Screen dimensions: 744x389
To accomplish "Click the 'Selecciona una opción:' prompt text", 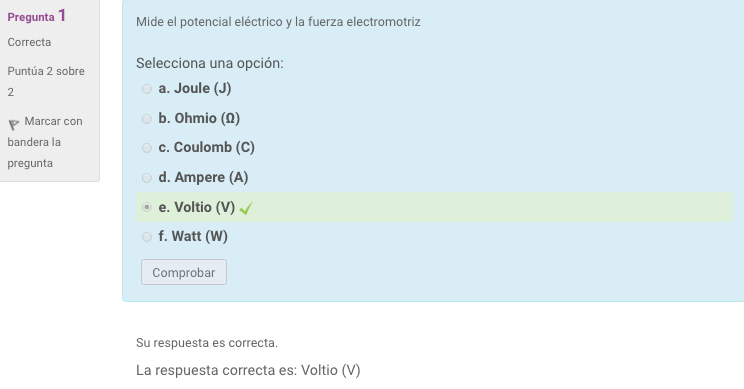I will [210, 63].
